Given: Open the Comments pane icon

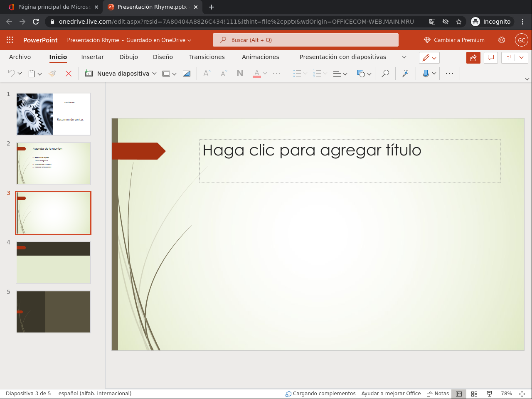Looking at the screenshot, I should tap(491, 58).
